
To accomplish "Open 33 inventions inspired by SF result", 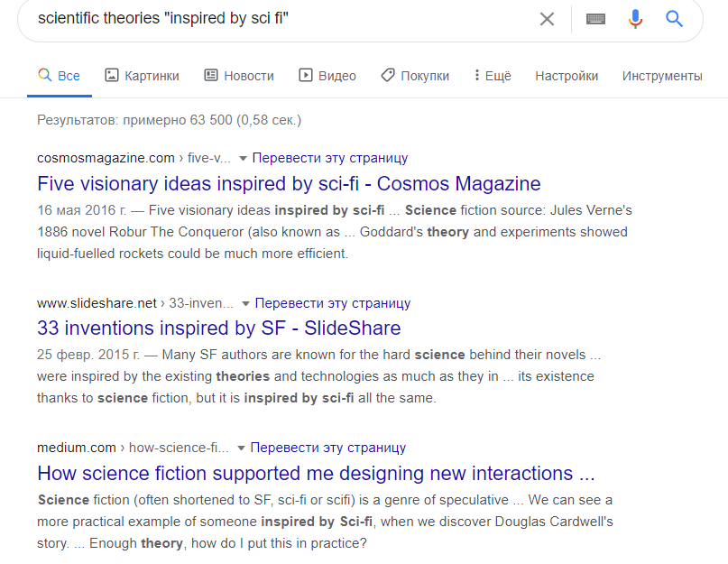I will 218,328.
